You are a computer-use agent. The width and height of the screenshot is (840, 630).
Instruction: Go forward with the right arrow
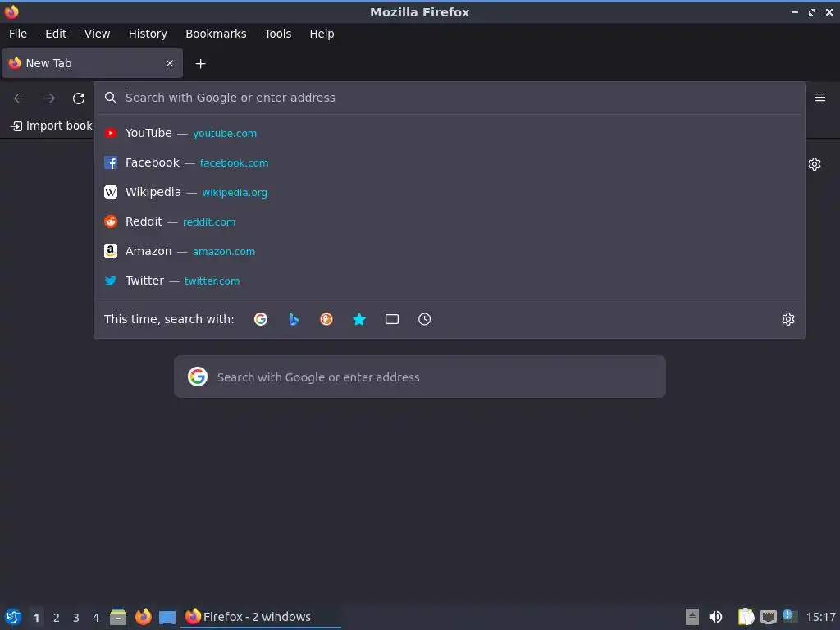[x=49, y=98]
